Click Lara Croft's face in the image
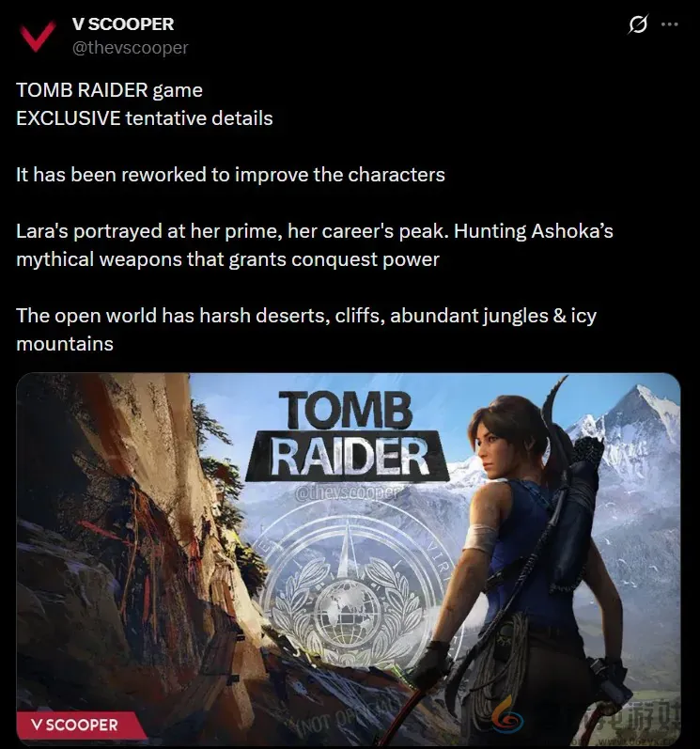The width and height of the screenshot is (700, 749). (x=497, y=449)
